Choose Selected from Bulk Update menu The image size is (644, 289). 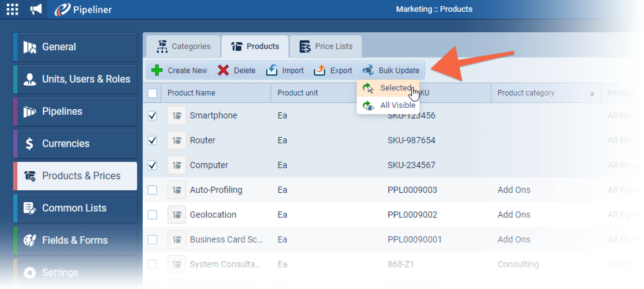[395, 88]
